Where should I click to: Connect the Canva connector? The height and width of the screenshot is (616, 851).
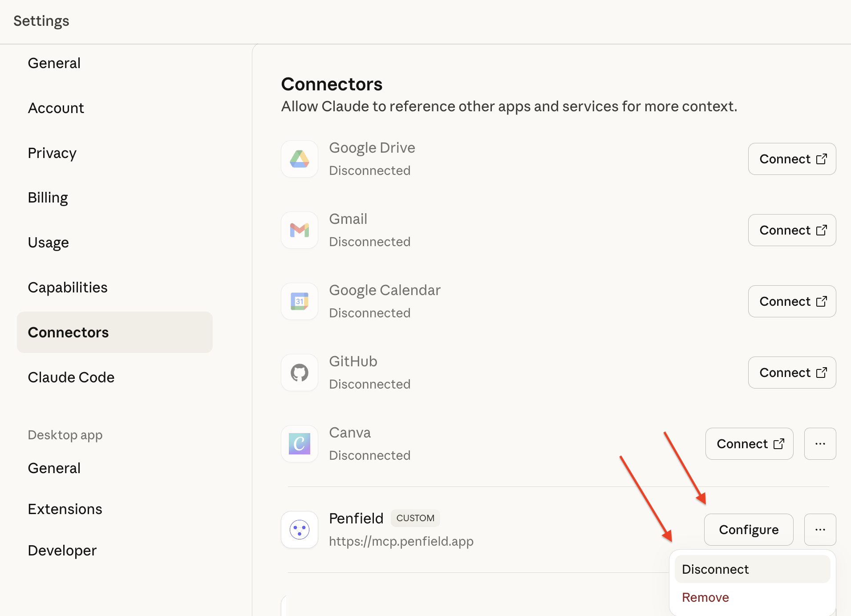point(749,444)
